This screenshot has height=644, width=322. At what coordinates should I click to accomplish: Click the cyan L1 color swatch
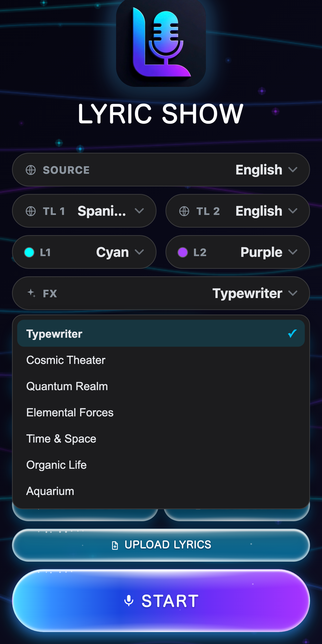(29, 252)
